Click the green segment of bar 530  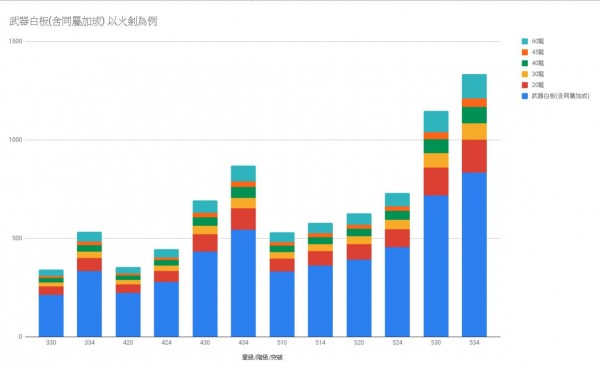436,146
